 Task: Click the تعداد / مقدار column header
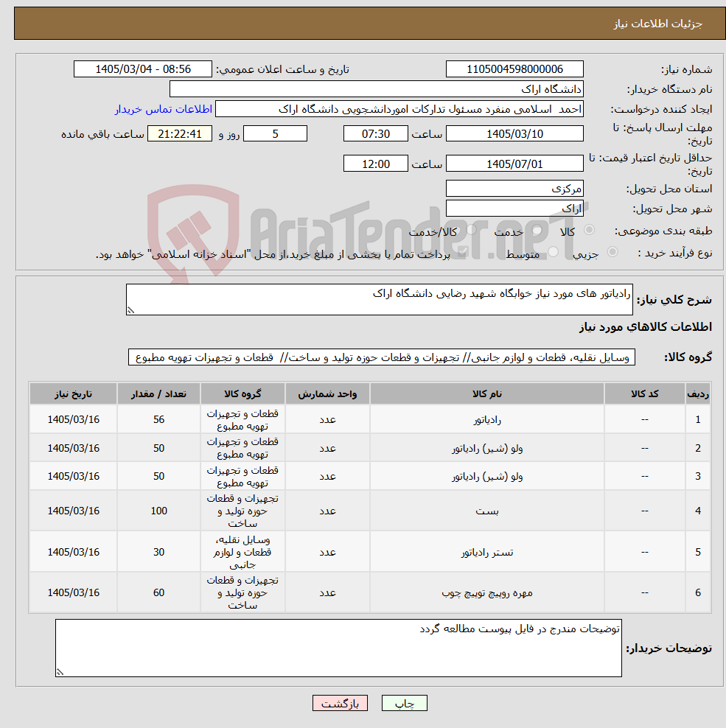(x=158, y=393)
